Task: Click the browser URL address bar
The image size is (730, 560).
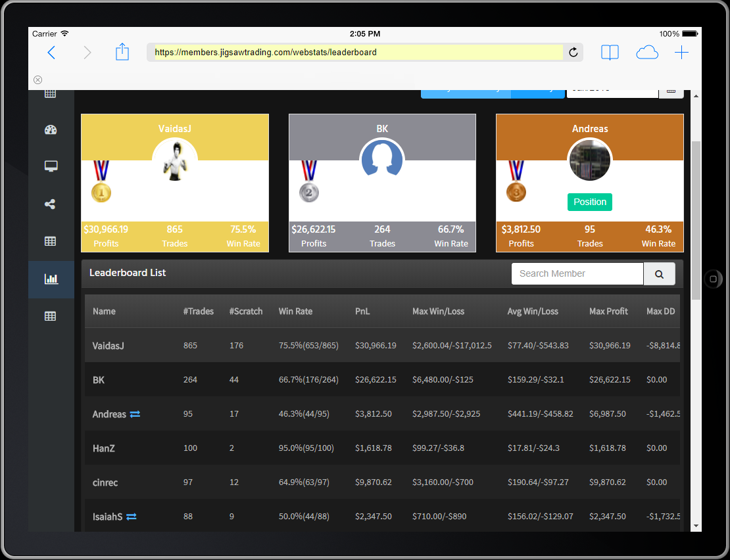Action: tap(358, 53)
